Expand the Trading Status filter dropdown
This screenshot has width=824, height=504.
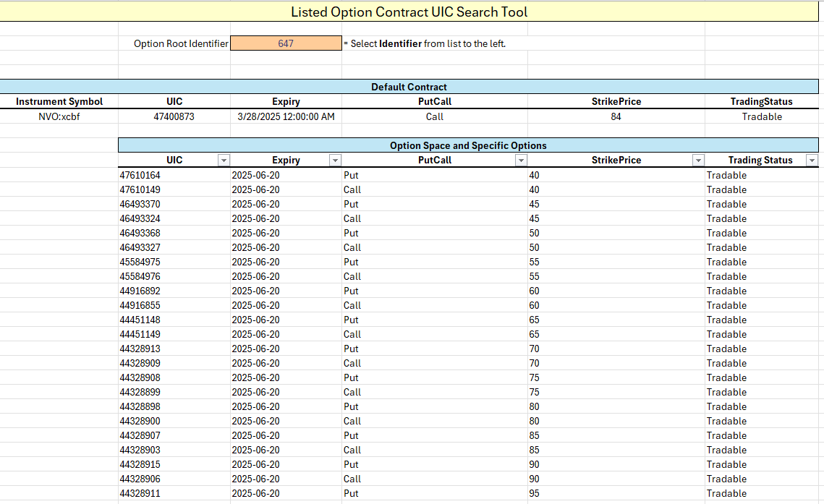pos(812,161)
